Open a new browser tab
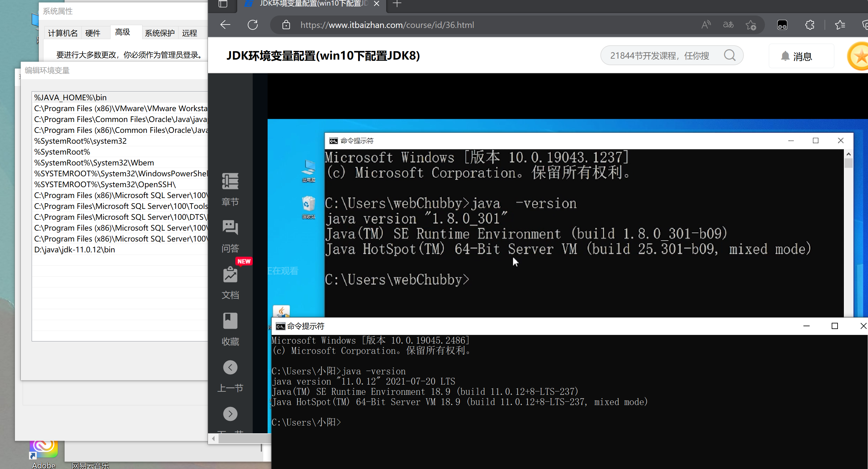This screenshot has width=868, height=469. pyautogui.click(x=397, y=4)
